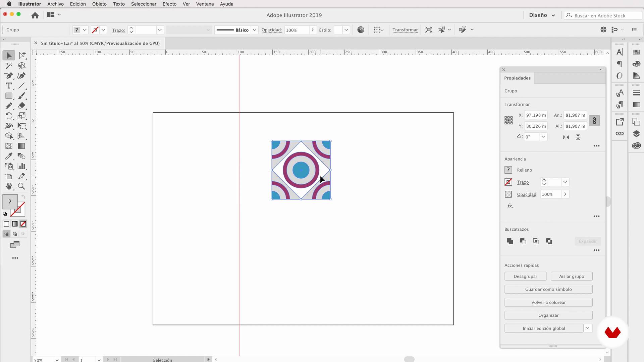This screenshot has width=644, height=362.
Task: Click the Aislar grupo button
Action: 572,276
